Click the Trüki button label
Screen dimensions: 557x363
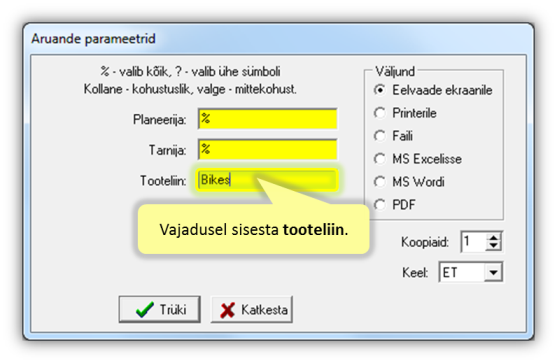(x=173, y=310)
